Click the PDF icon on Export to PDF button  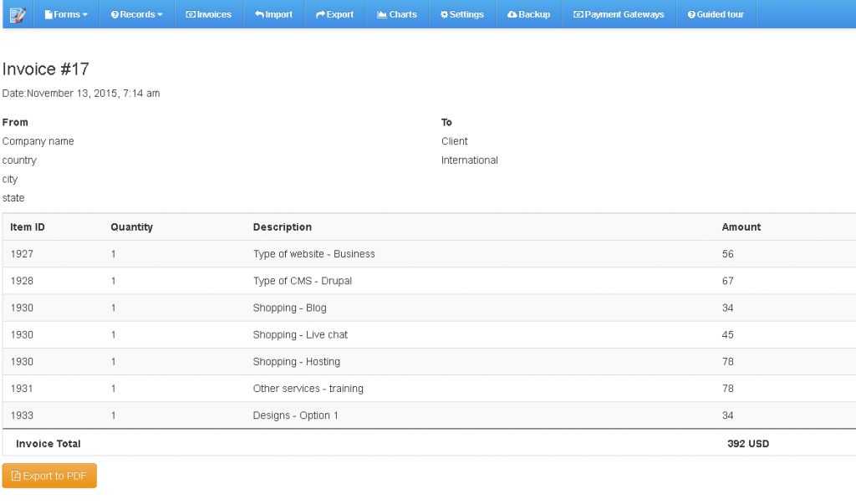click(x=17, y=476)
